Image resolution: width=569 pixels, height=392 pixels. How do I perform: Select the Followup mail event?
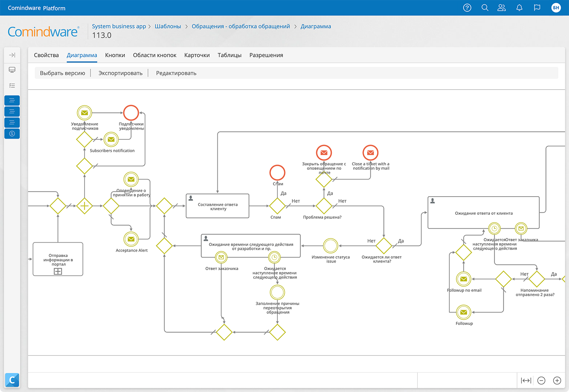pyautogui.click(x=463, y=312)
